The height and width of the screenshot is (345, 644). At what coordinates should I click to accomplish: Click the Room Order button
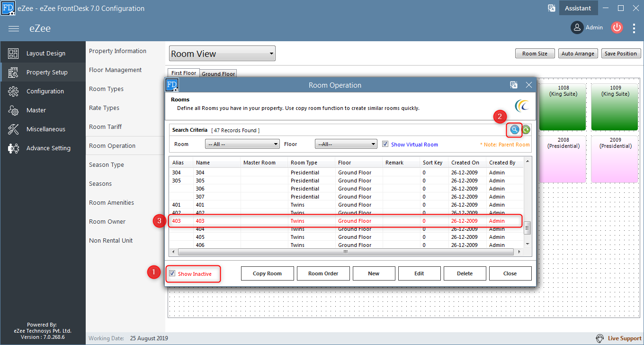pyautogui.click(x=323, y=273)
